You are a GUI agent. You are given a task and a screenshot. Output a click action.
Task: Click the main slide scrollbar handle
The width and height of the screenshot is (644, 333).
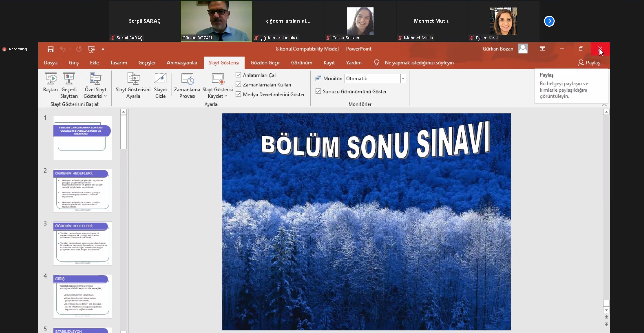pos(606,303)
